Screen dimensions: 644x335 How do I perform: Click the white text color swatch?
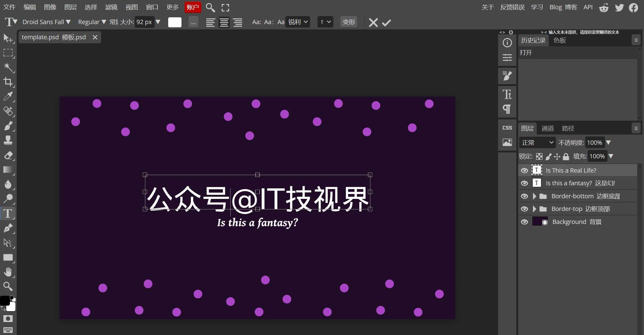tap(175, 22)
